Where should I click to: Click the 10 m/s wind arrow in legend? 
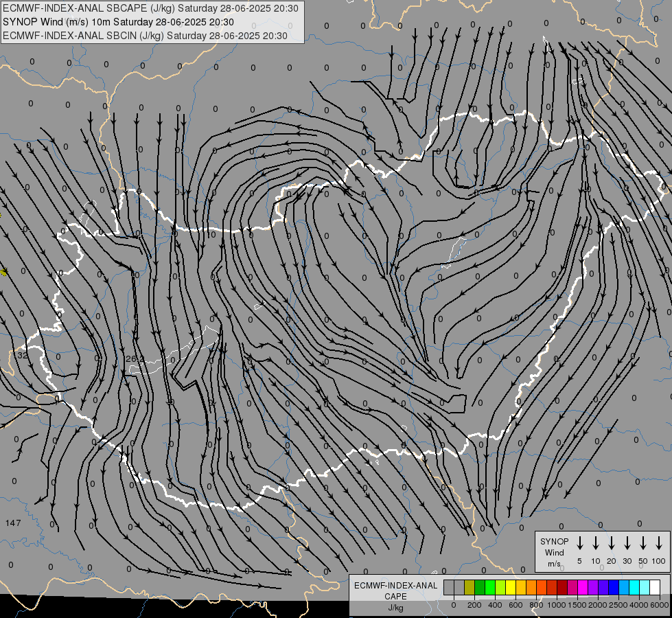pos(595,543)
